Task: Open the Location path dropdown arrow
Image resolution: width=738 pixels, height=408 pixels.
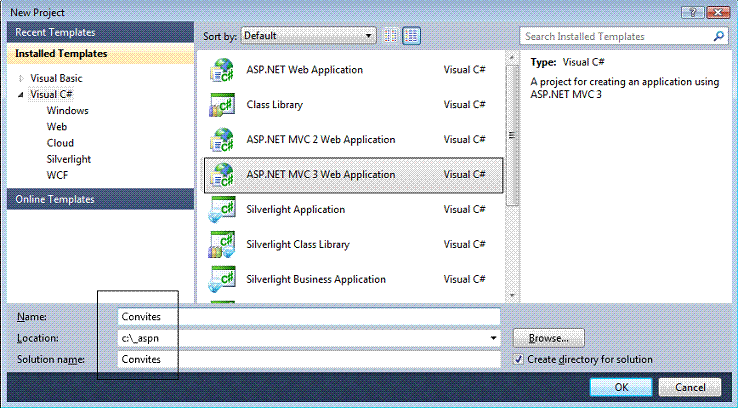Action: click(493, 338)
